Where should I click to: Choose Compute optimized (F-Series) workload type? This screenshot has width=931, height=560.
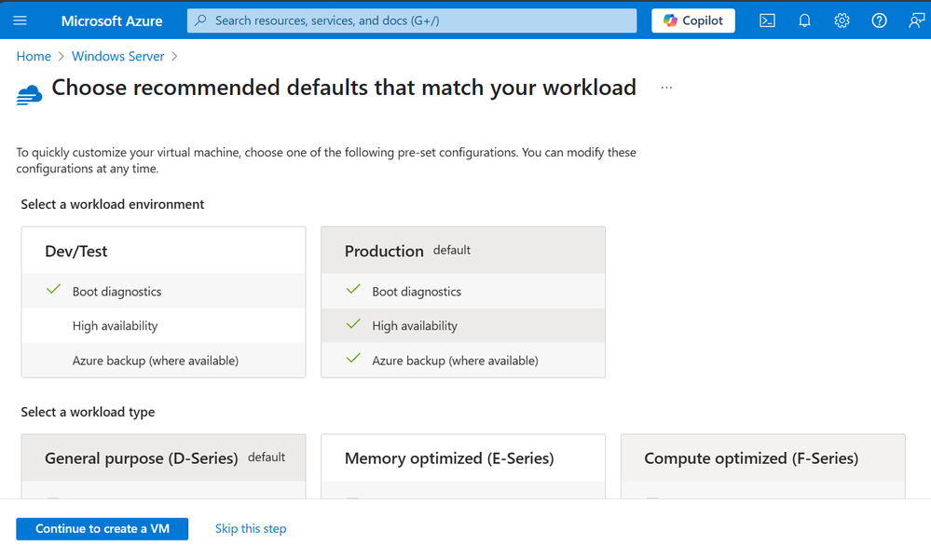(x=763, y=466)
